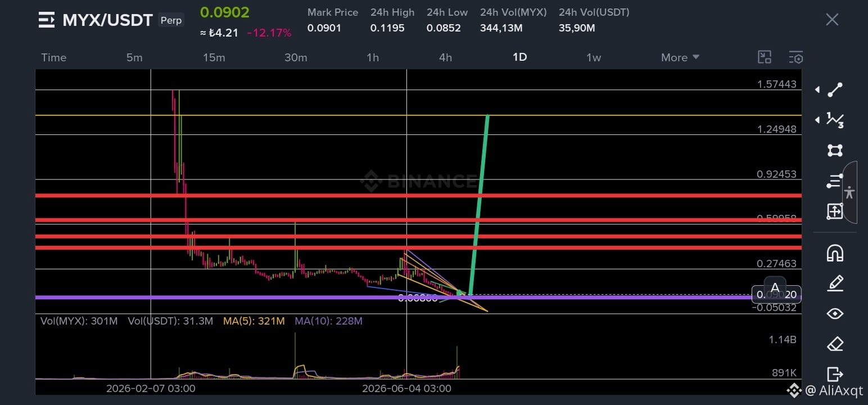This screenshot has height=405, width=868.
Task: Select the pencil edit drawing tool
Action: pos(835,283)
